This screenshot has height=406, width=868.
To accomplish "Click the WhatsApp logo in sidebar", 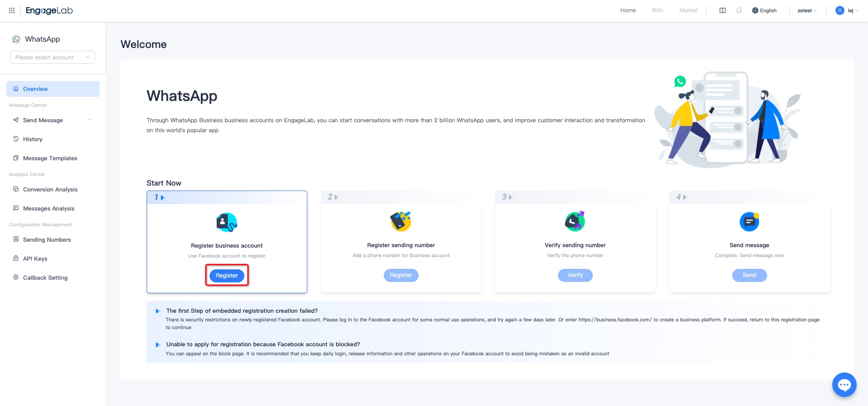I will tap(16, 39).
